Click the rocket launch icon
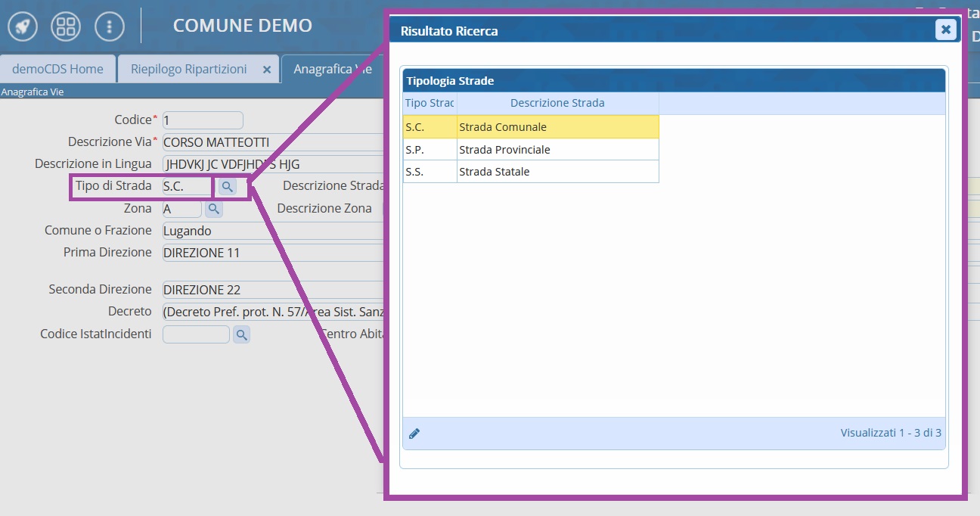The image size is (980, 516). click(23, 27)
